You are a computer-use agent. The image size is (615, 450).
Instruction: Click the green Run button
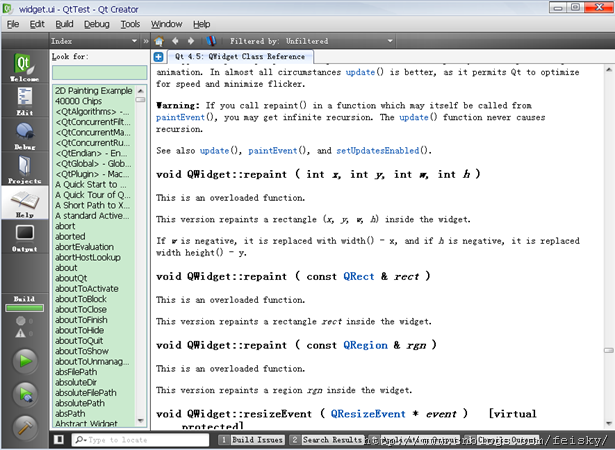25,361
